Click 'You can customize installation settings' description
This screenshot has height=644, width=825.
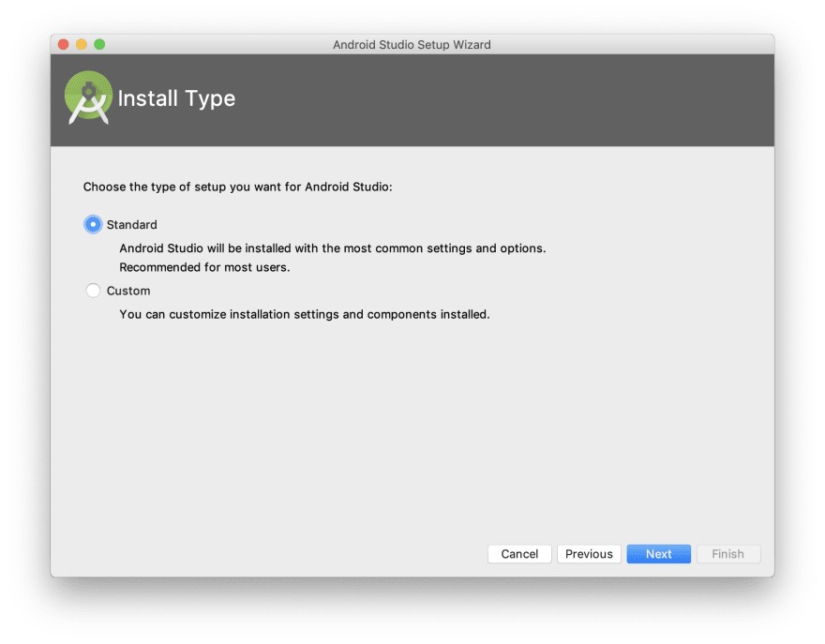click(305, 315)
